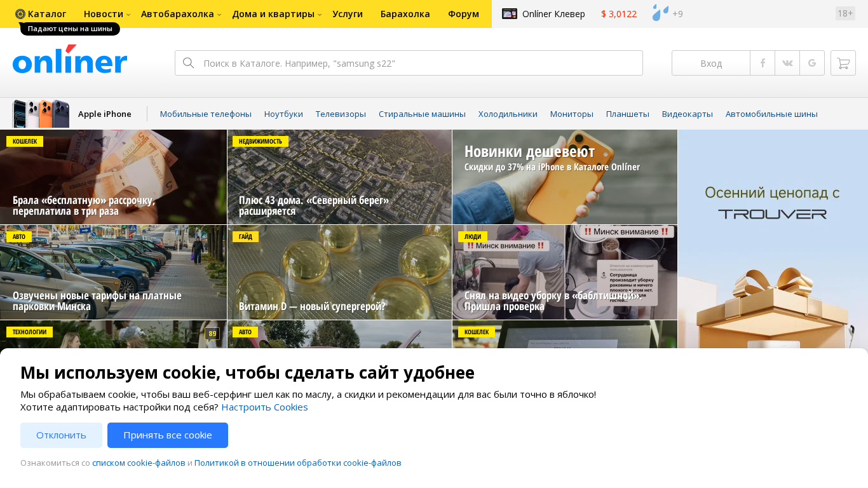This screenshot has width=868, height=488.
Task: Log in with Google icon
Action: (x=812, y=63)
